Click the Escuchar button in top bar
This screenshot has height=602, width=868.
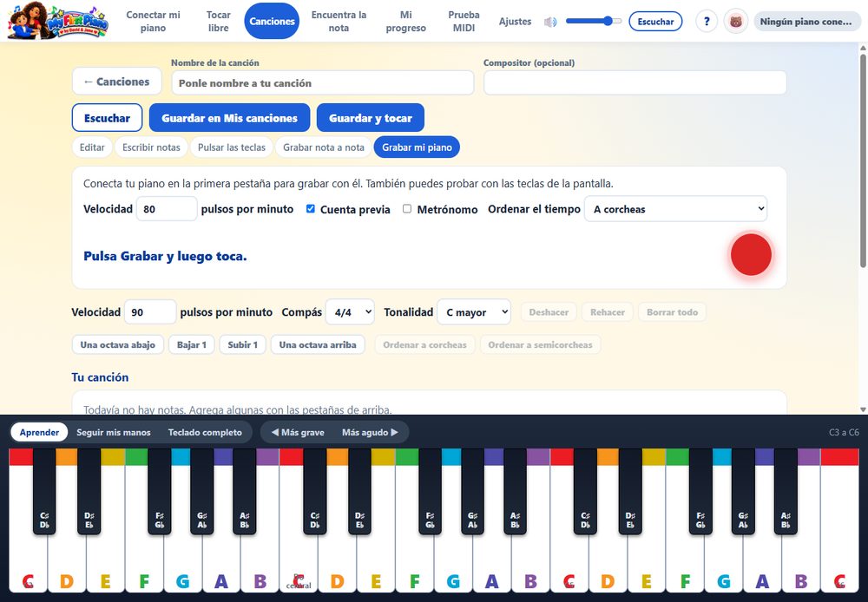coord(655,22)
